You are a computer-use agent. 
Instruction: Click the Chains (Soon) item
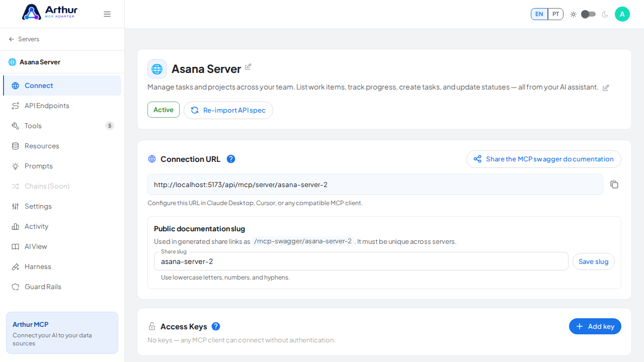tap(62, 186)
